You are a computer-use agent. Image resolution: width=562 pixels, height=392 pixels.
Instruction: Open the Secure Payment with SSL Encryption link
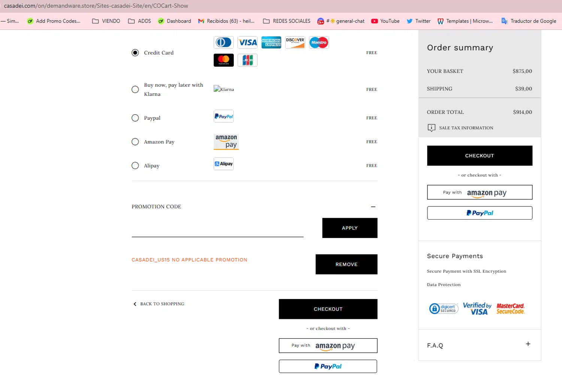coord(466,271)
